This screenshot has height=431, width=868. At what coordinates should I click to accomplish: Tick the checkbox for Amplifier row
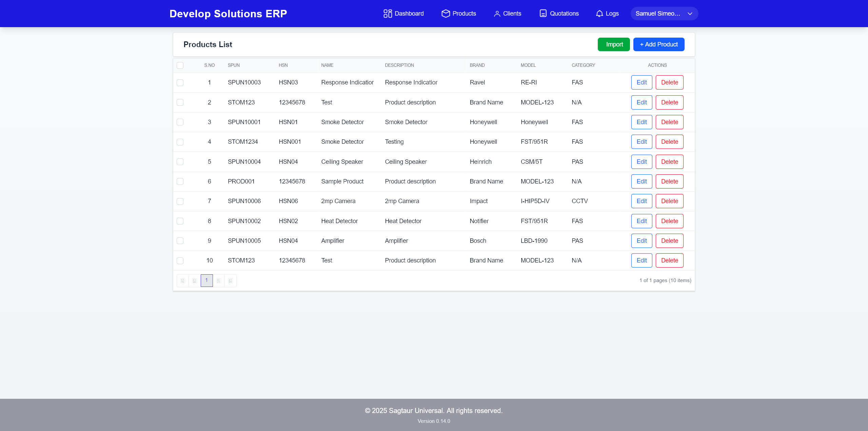[180, 241]
